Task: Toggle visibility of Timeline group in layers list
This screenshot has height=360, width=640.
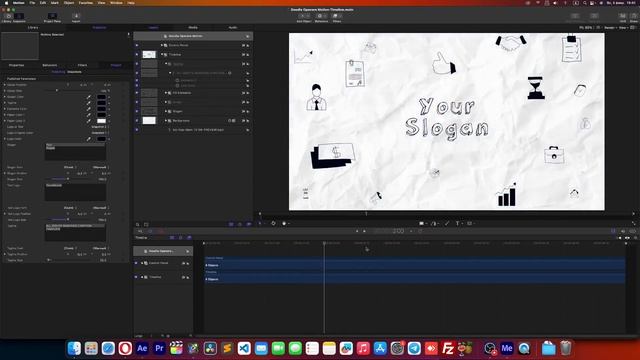Action: (137, 54)
